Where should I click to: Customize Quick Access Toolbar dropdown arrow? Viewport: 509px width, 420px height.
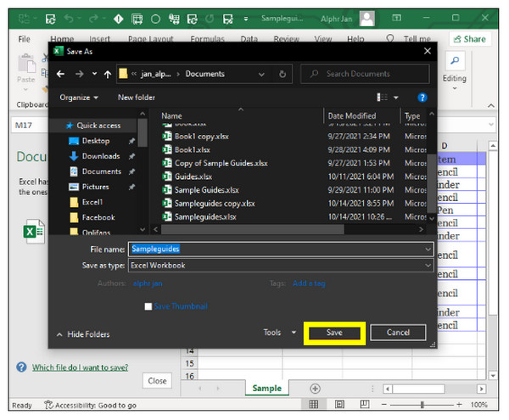tap(246, 20)
